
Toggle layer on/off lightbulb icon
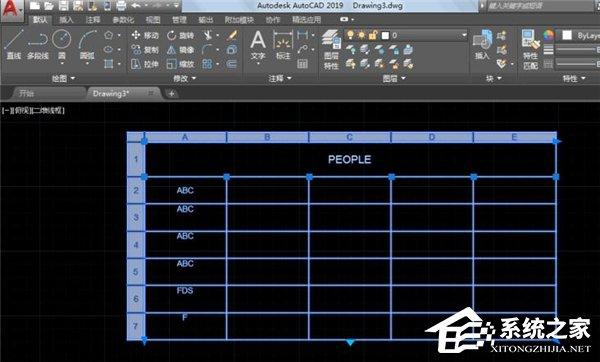pyautogui.click(x=350, y=35)
